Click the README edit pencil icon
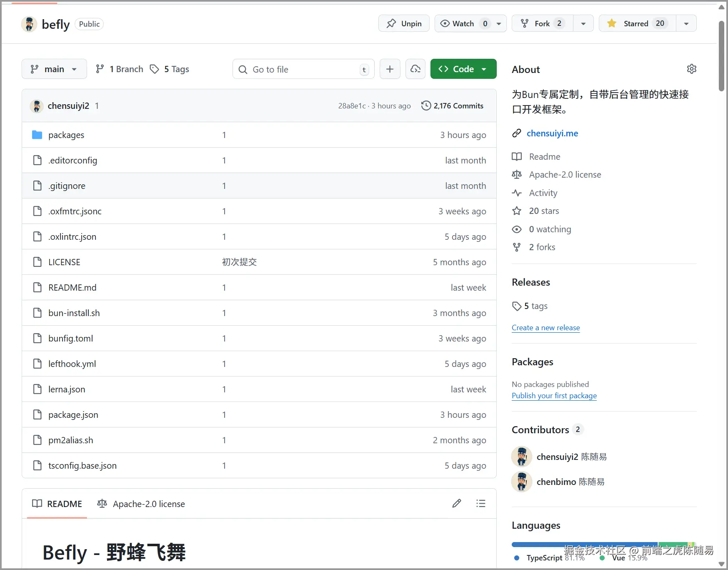Screen dimensions: 728x570 (x=457, y=504)
